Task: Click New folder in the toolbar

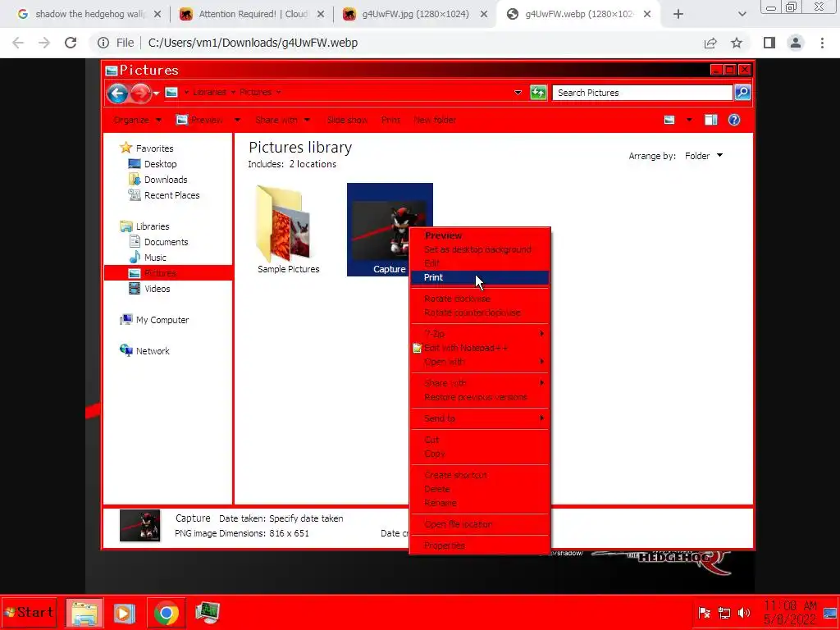Action: tap(435, 120)
